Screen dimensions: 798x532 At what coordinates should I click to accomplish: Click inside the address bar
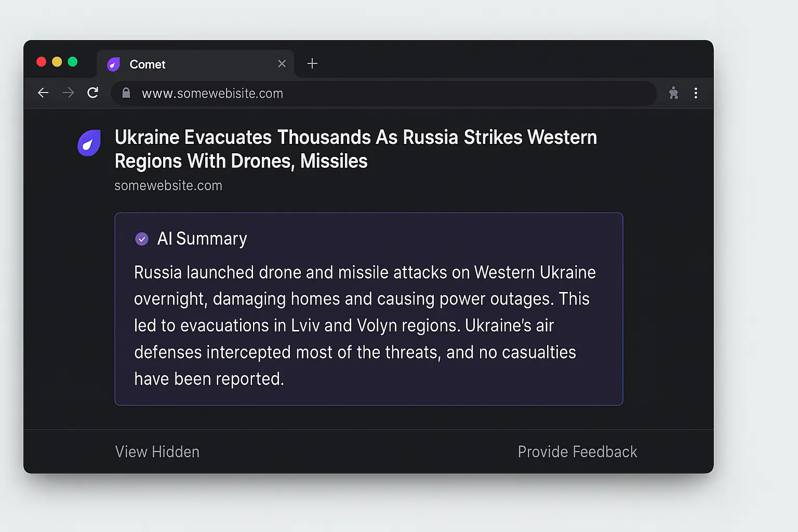(364, 94)
